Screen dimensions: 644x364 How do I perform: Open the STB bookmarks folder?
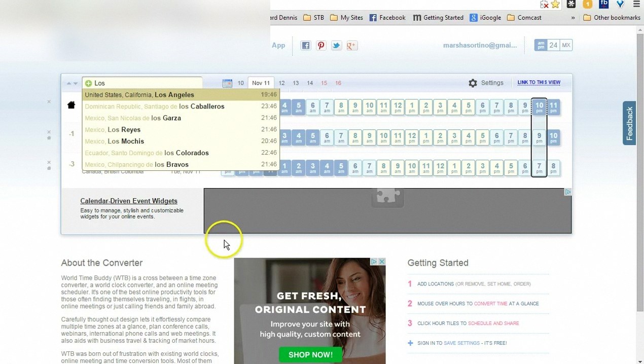coord(313,18)
